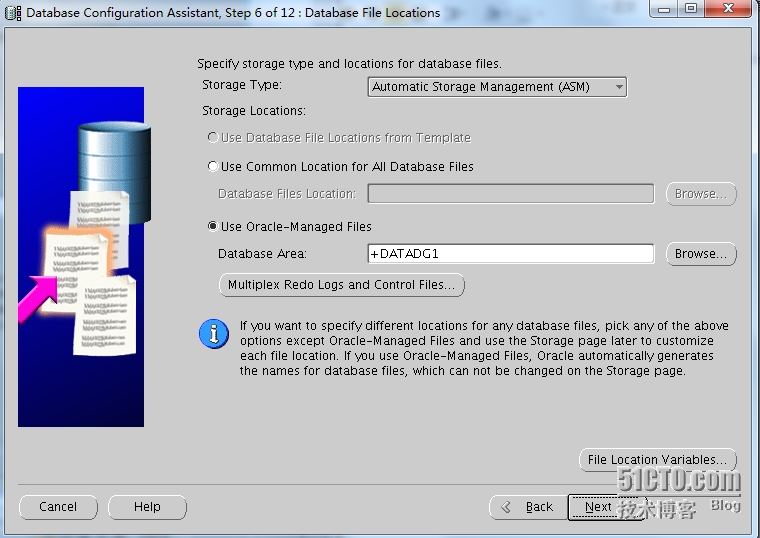This screenshot has height=538, width=760.
Task: Minimize the assistant window
Action: 663,9
